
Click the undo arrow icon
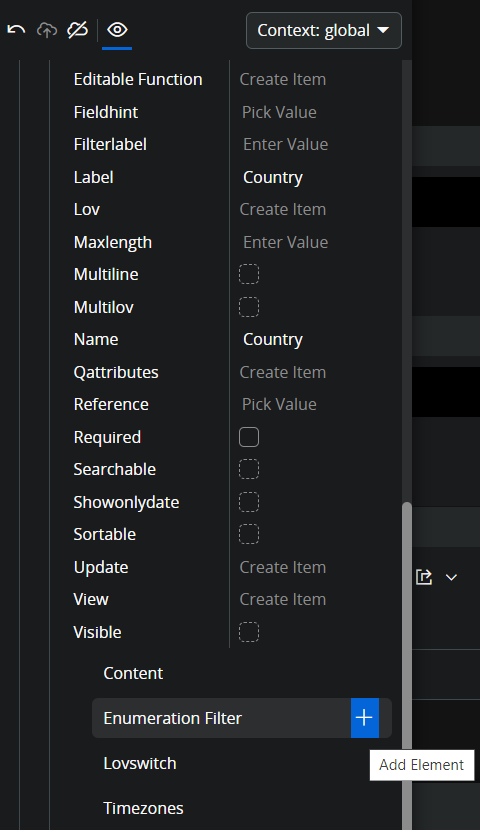(16, 30)
